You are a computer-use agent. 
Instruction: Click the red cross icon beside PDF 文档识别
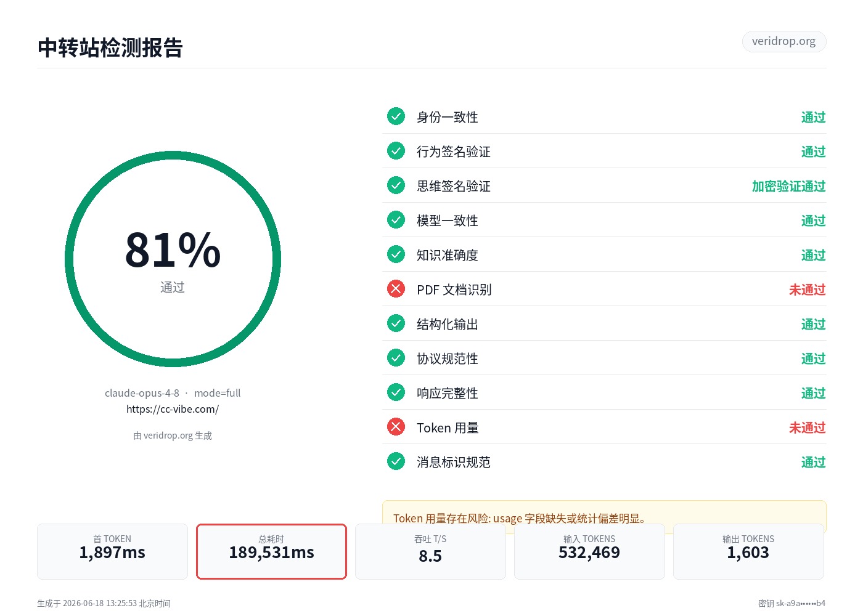pyautogui.click(x=396, y=289)
